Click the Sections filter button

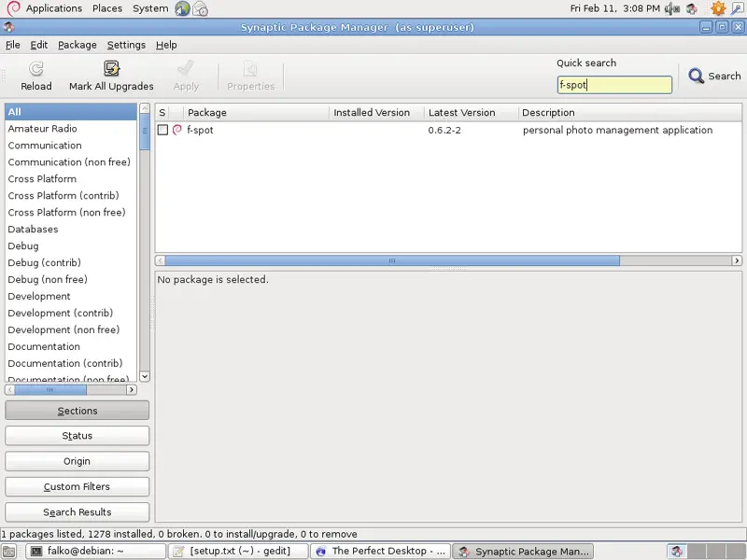[78, 411]
